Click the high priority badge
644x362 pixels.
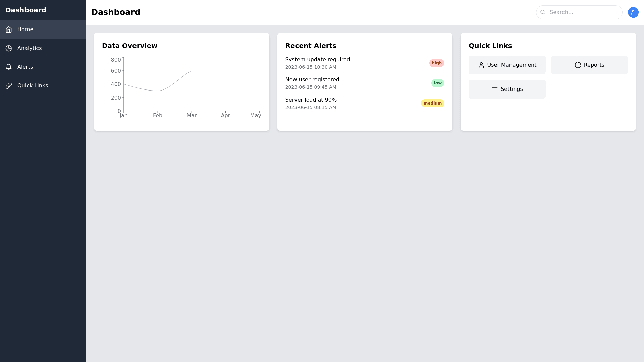click(436, 63)
